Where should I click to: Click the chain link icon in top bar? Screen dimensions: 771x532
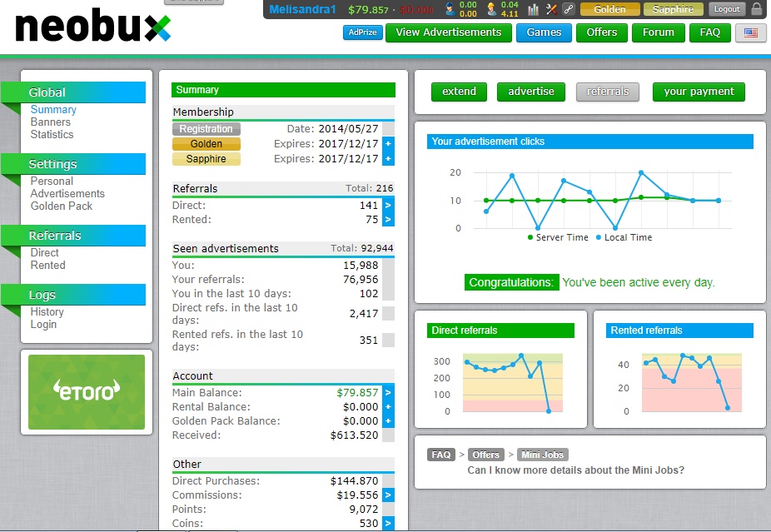pyautogui.click(x=569, y=9)
